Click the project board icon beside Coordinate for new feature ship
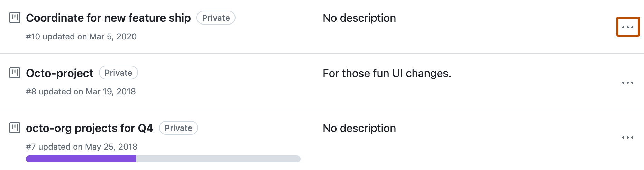Screen dimensions: 644x170 tap(15, 18)
